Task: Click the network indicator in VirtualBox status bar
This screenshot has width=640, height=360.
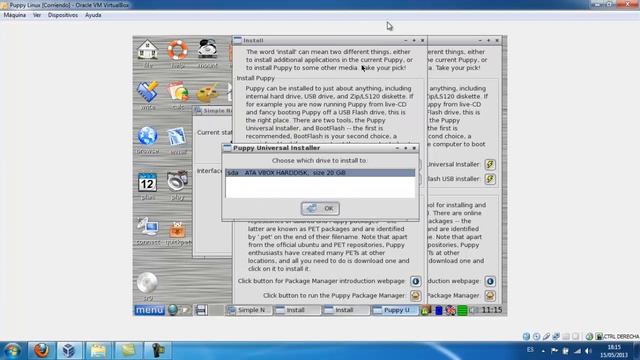Action: tap(556, 336)
